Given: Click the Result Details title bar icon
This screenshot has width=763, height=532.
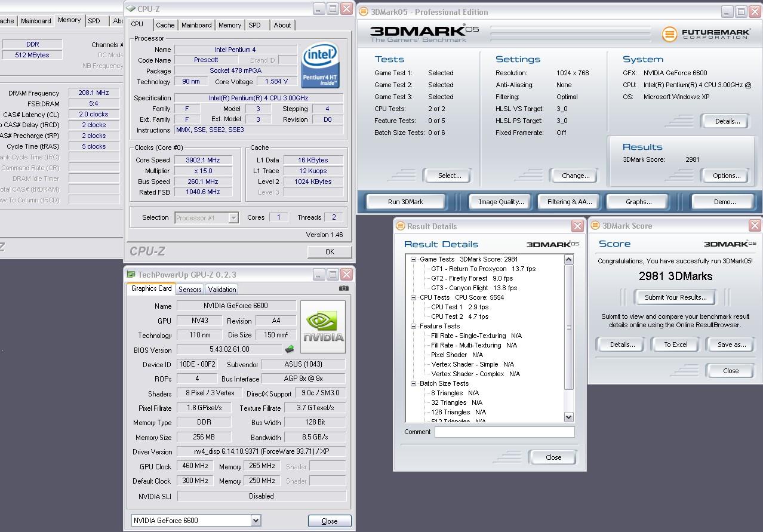Looking at the screenshot, I should (401, 226).
